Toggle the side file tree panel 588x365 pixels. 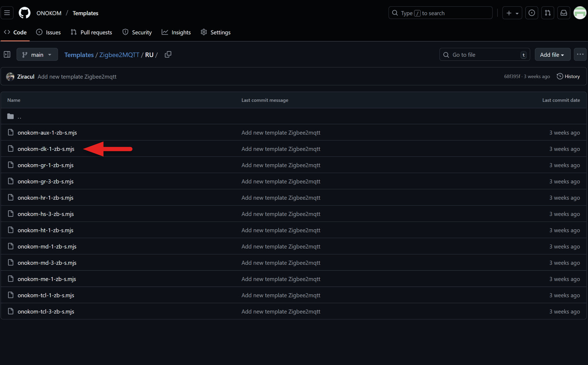(7, 54)
